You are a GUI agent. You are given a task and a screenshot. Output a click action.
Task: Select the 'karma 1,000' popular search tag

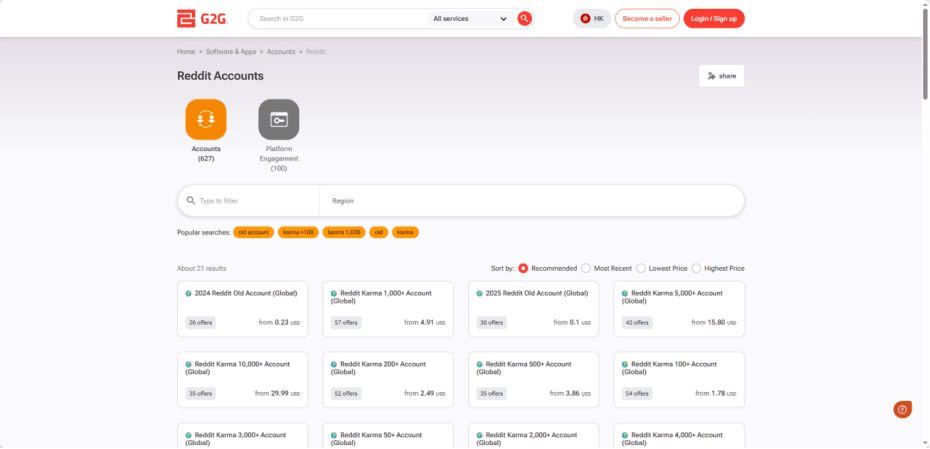(344, 233)
